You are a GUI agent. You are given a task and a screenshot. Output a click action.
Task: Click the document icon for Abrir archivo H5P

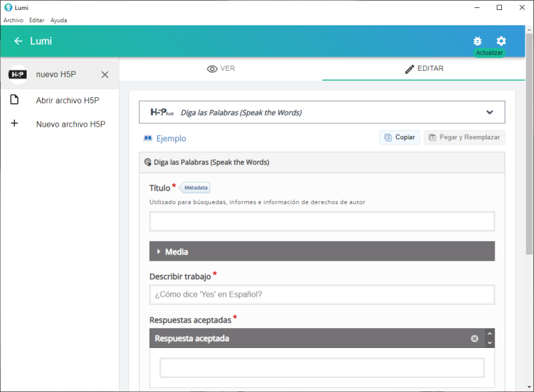(14, 100)
